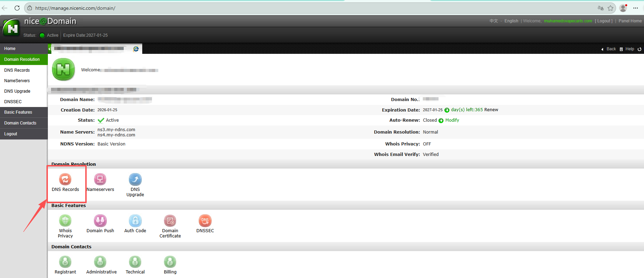The image size is (644, 278).
Task: Open NameServers in the sidebar menu
Action: tap(17, 81)
